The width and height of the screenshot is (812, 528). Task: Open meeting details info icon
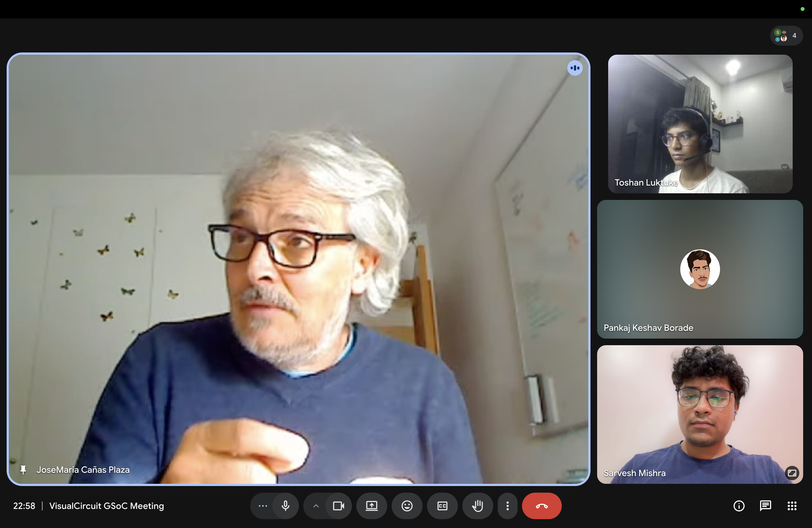pyautogui.click(x=739, y=505)
